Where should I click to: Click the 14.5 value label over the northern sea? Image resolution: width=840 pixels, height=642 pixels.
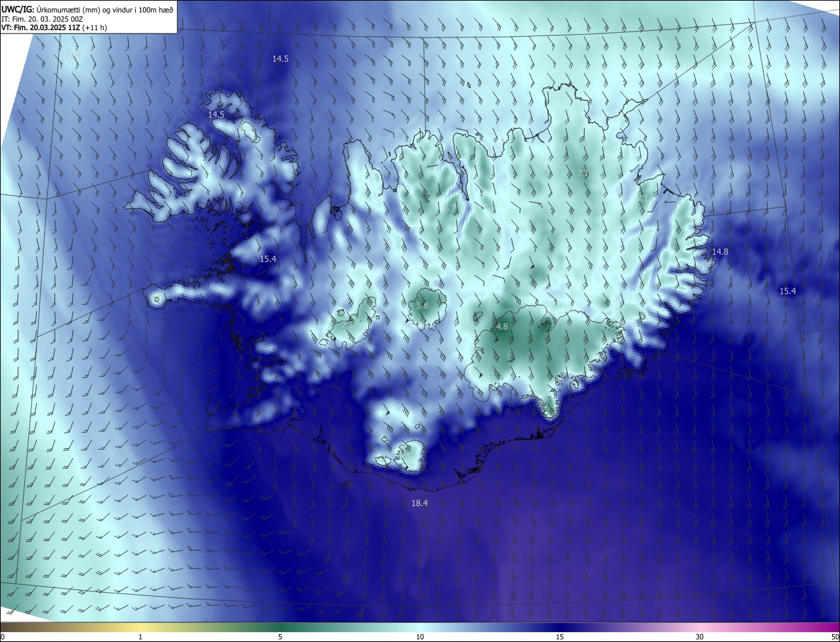(x=280, y=58)
